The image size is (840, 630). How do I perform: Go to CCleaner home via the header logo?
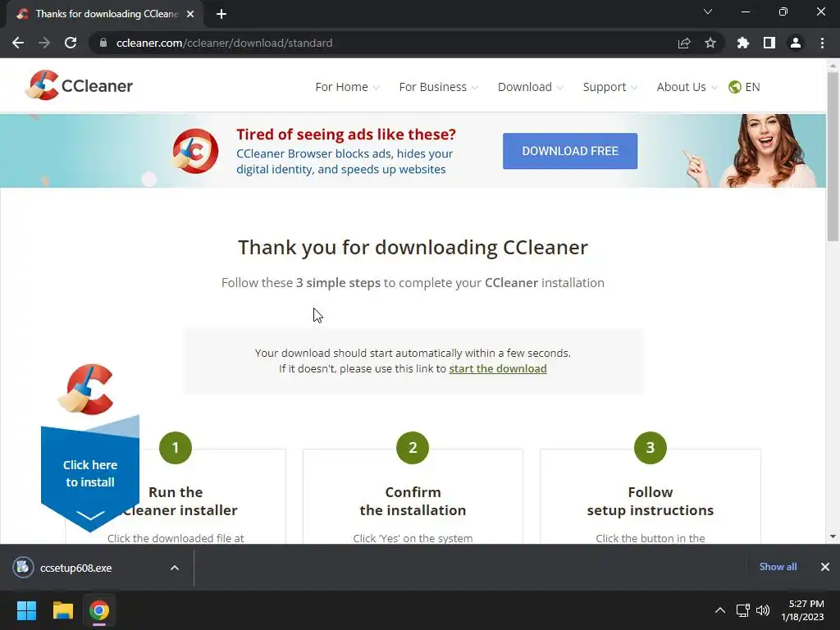tap(79, 85)
